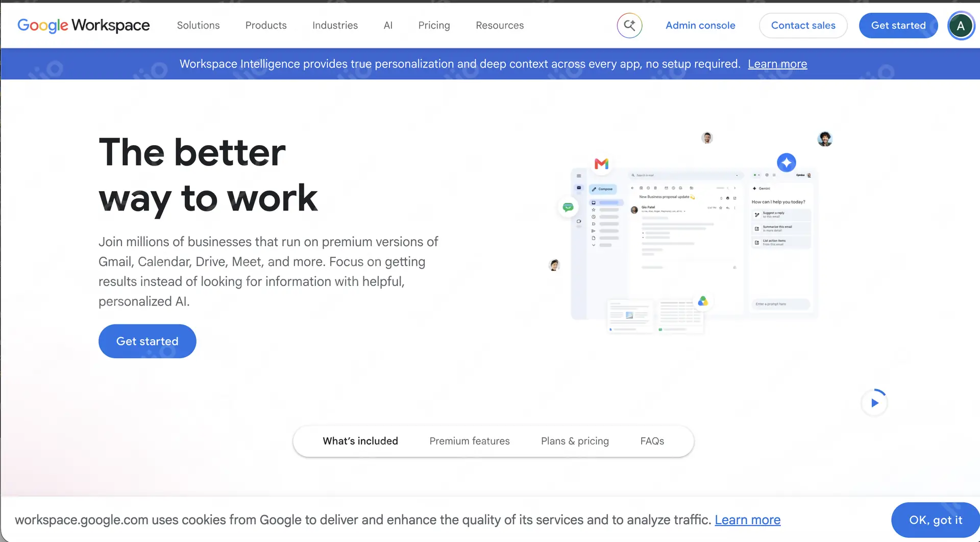Open Learn more in the blue banner
The height and width of the screenshot is (542, 980).
tap(777, 64)
